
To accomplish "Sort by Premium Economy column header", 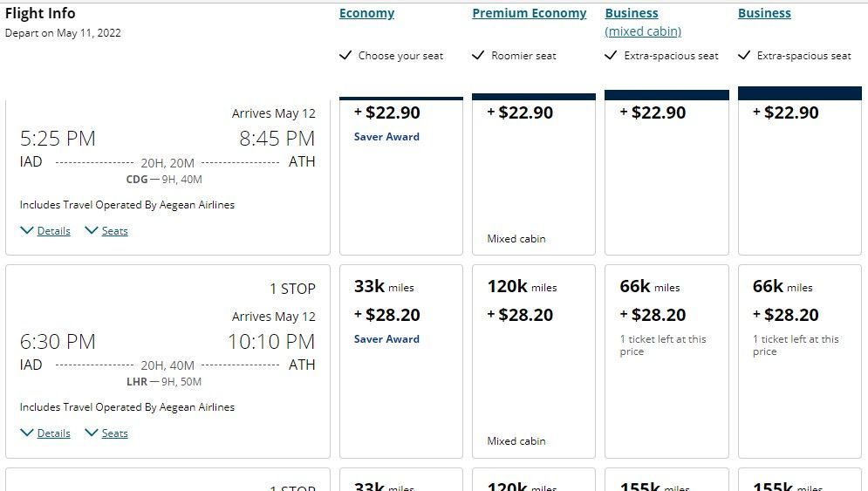I will click(529, 13).
